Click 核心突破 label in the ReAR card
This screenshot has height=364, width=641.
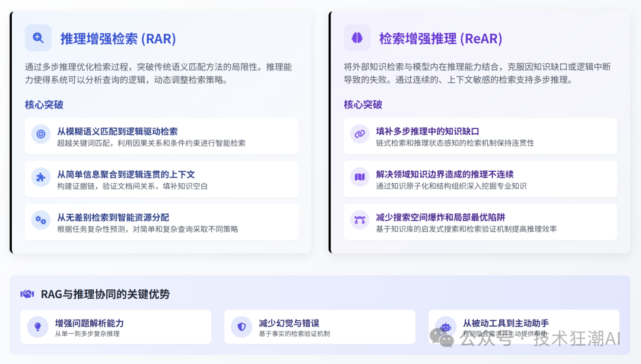pos(363,104)
